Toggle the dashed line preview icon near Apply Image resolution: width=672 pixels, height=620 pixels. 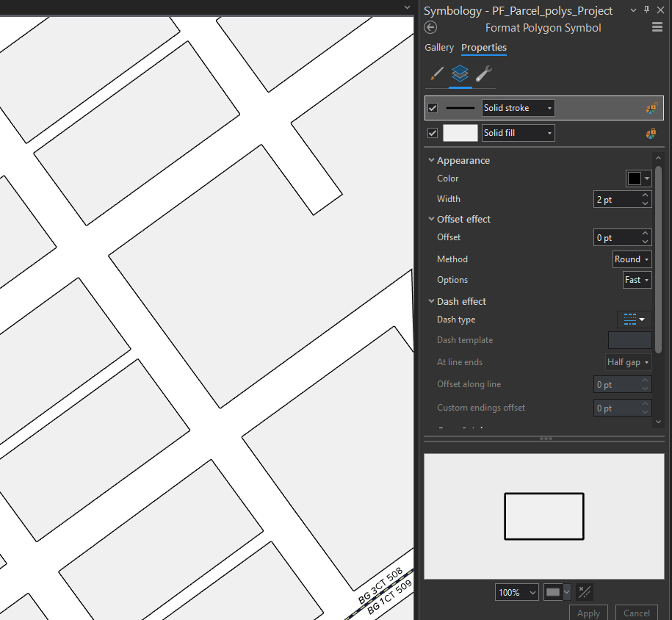pyautogui.click(x=584, y=592)
